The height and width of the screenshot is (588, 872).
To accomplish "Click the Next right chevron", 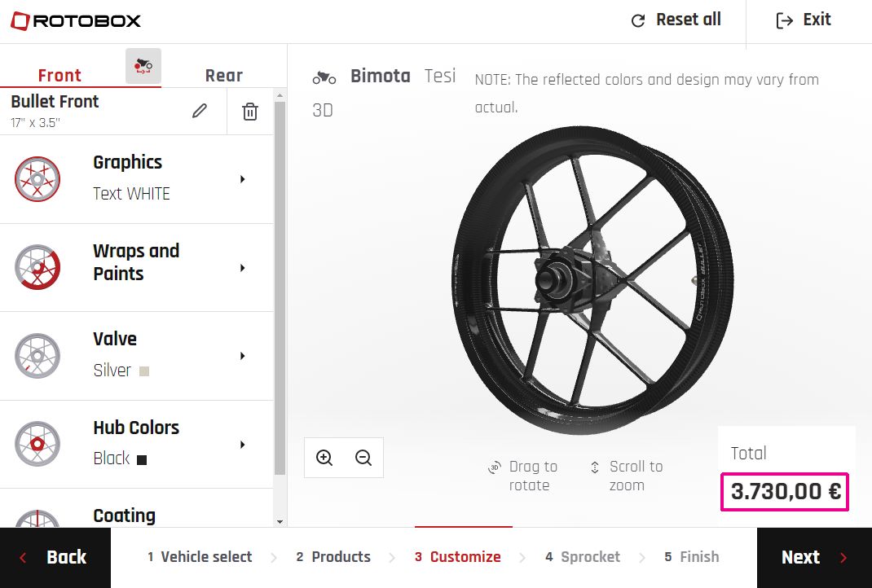I will (x=843, y=557).
